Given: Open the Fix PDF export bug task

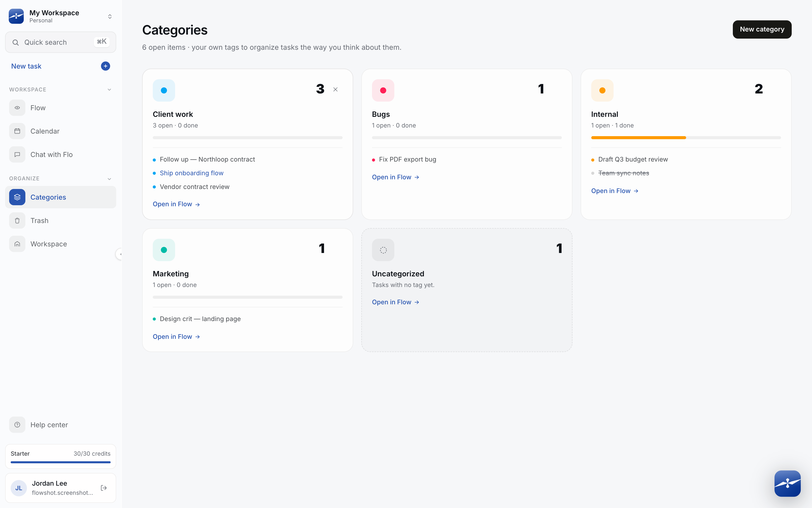Looking at the screenshot, I should [408, 159].
